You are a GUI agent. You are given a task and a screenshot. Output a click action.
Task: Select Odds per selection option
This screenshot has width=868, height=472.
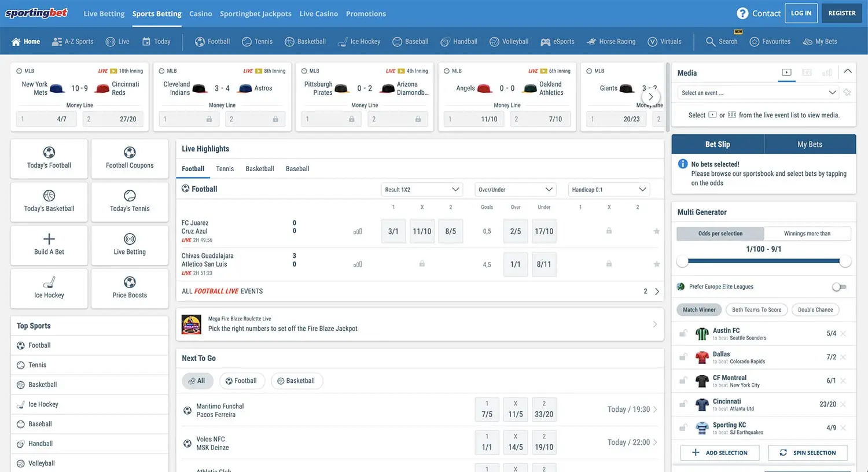click(x=720, y=234)
